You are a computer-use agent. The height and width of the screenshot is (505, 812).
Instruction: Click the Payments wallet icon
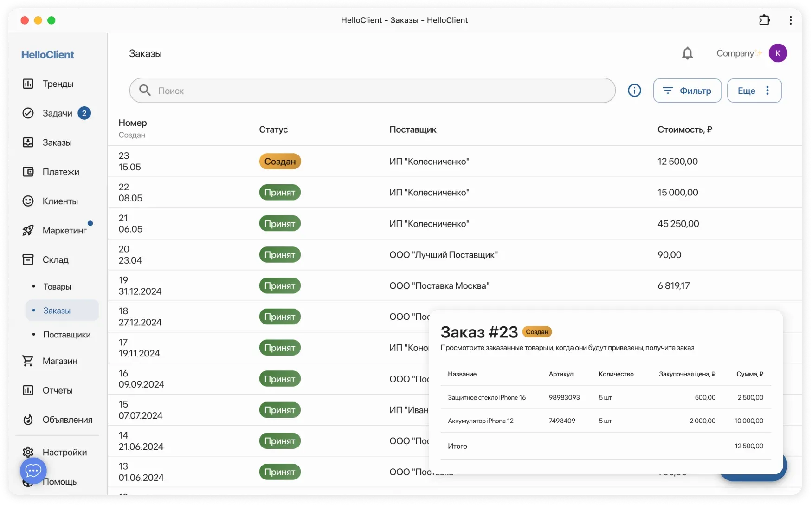(x=28, y=172)
